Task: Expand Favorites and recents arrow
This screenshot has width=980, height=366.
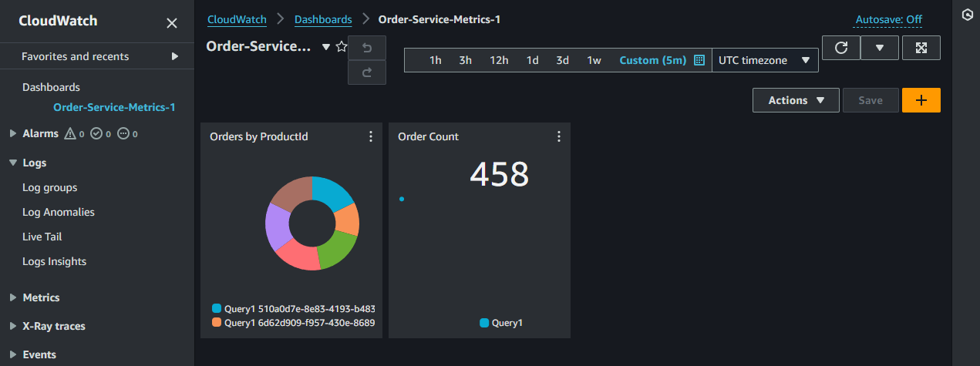Action: (x=175, y=56)
